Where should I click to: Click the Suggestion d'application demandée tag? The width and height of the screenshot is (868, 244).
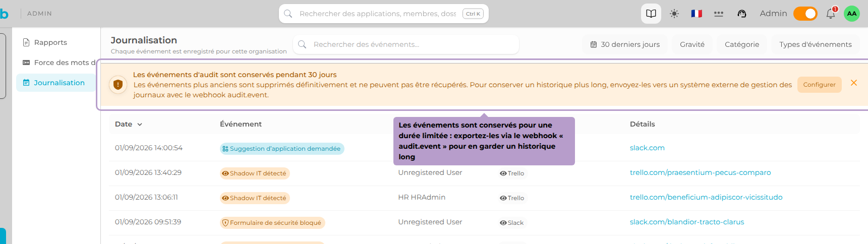point(282,149)
